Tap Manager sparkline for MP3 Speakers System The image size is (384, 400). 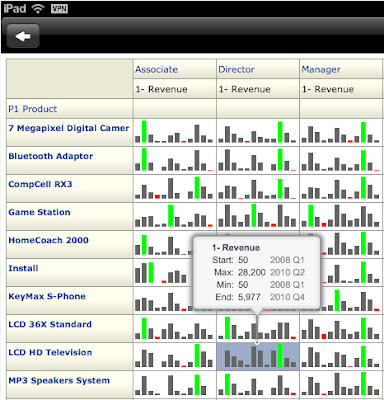[341, 384]
